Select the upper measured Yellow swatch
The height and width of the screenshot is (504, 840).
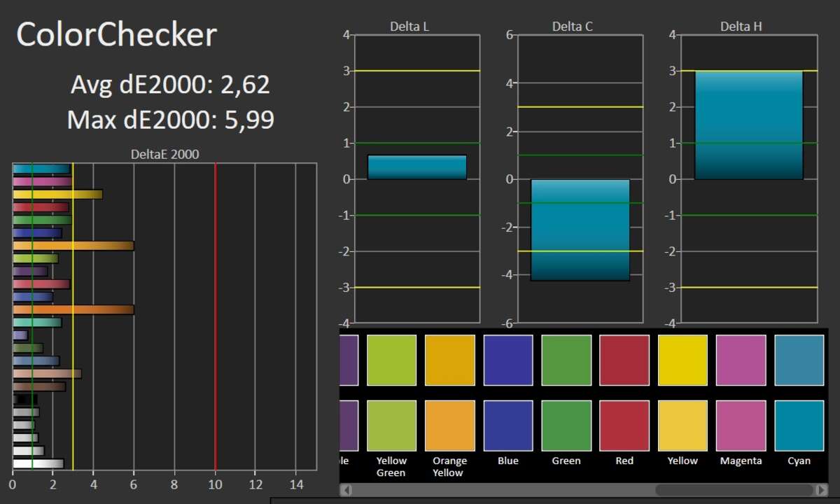pyautogui.click(x=682, y=360)
